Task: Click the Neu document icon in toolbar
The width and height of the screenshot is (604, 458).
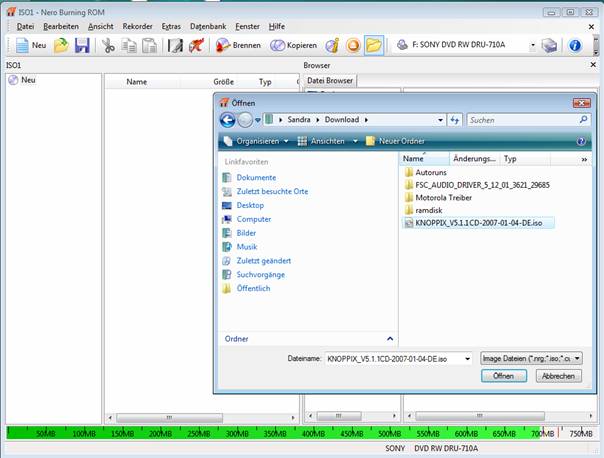Action: pyautogui.click(x=22, y=45)
